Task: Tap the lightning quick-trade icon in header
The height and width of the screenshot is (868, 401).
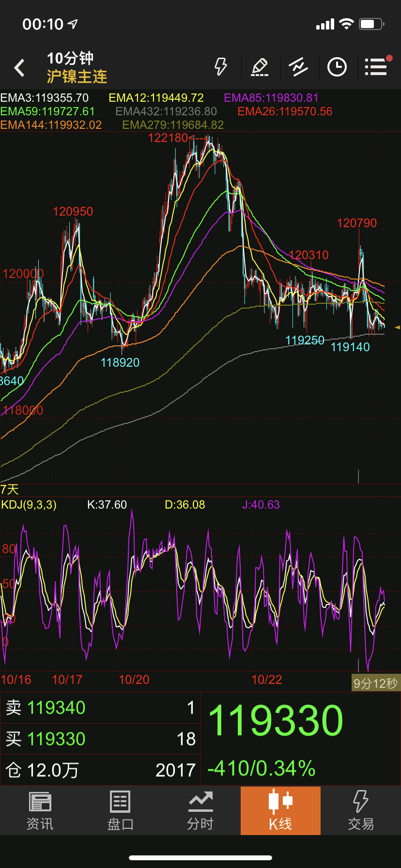Action: [x=221, y=67]
